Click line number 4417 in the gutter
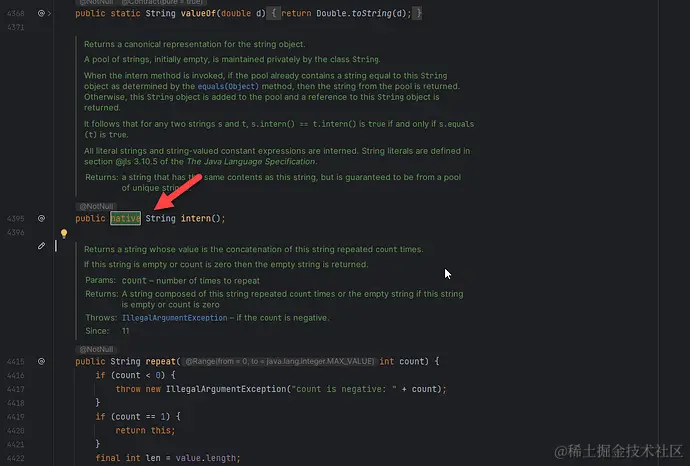The image size is (690, 466). pyautogui.click(x=16, y=389)
